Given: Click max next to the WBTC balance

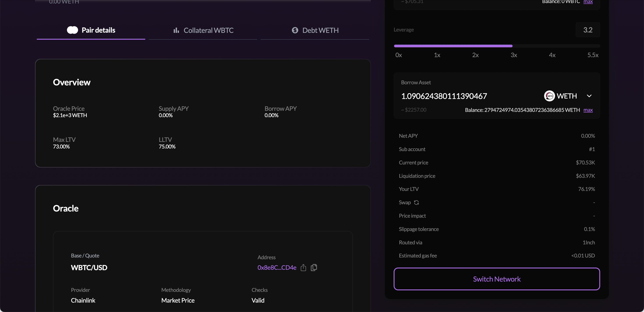Looking at the screenshot, I should pos(588,2).
